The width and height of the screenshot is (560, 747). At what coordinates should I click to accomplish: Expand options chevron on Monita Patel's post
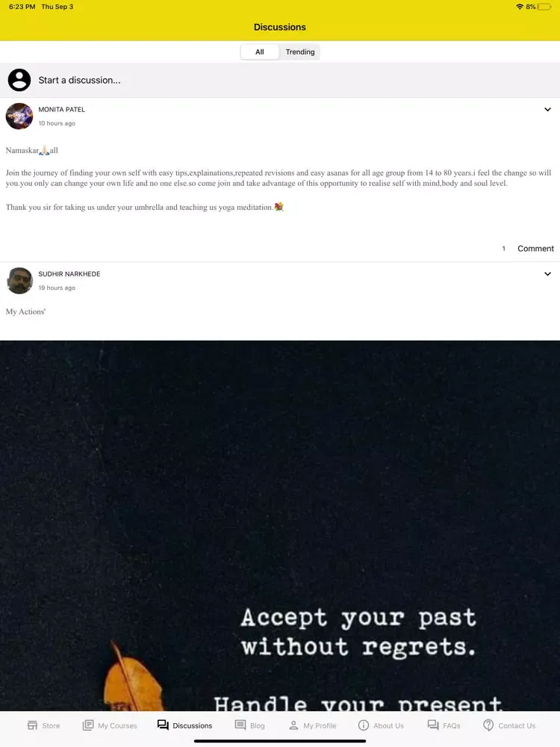pyautogui.click(x=547, y=110)
